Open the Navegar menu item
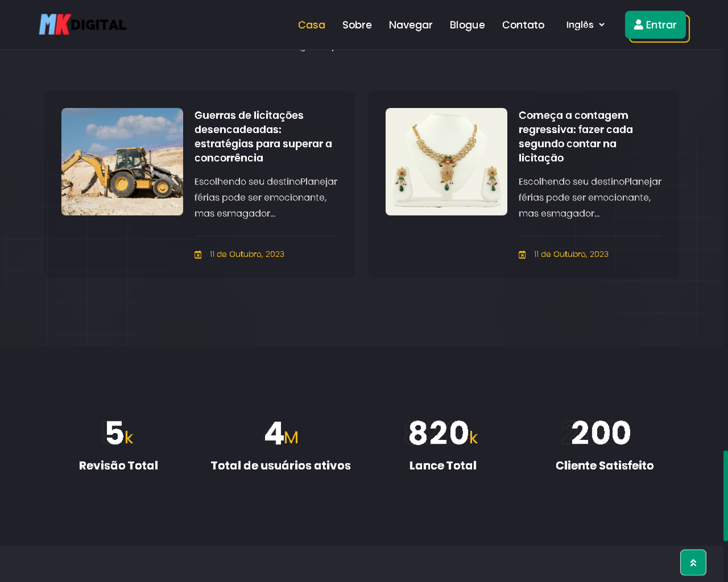The image size is (728, 582). [x=410, y=25]
